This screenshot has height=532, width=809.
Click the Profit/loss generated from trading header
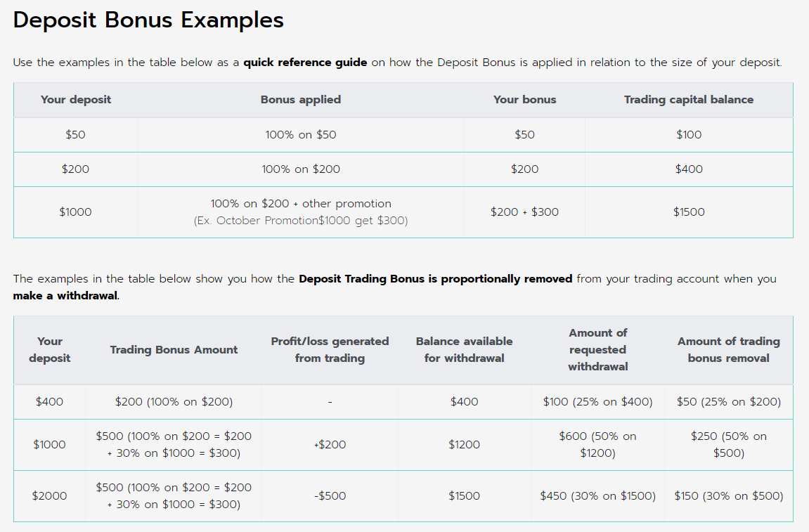pyautogui.click(x=330, y=350)
